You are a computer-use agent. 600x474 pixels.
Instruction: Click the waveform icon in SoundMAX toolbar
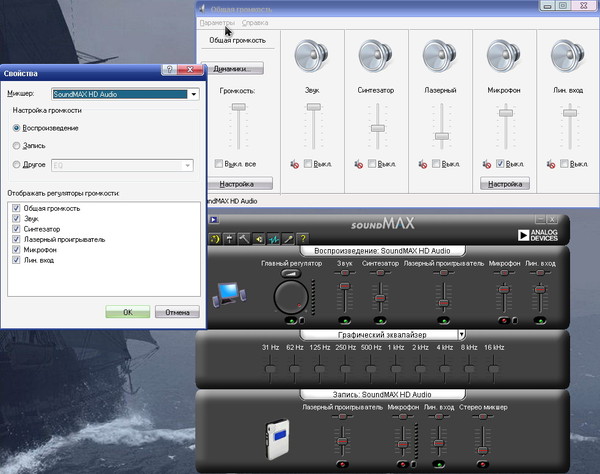tap(273, 239)
